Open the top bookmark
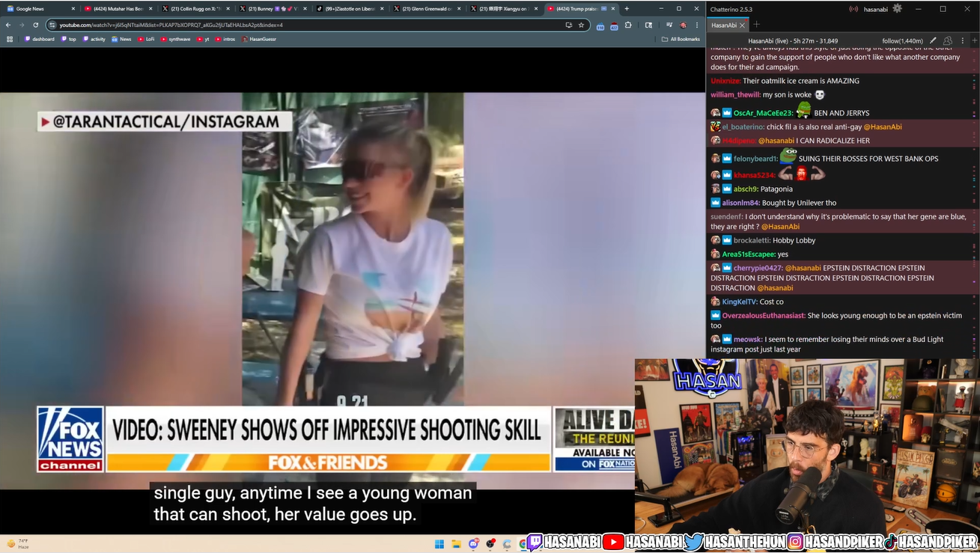980x553 pixels. coord(69,39)
